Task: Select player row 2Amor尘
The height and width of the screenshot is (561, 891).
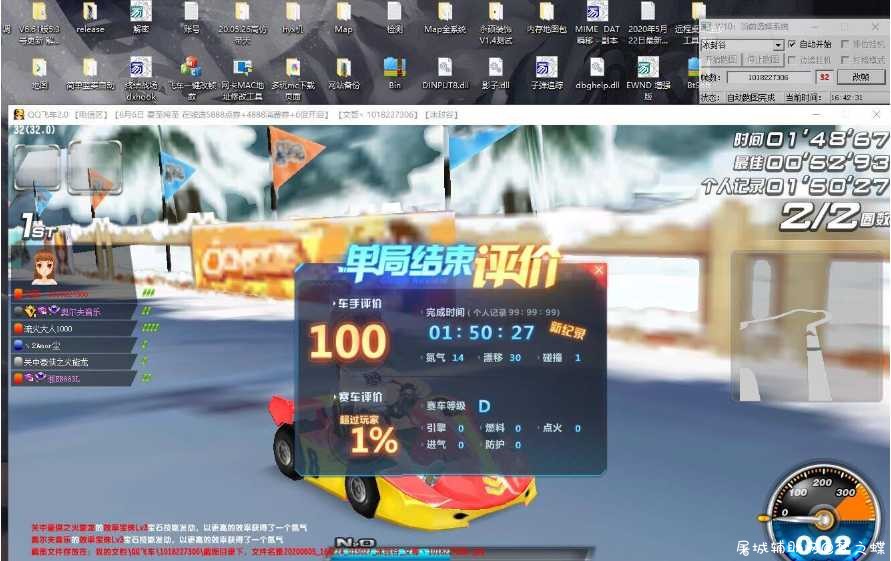Action: coord(74,345)
